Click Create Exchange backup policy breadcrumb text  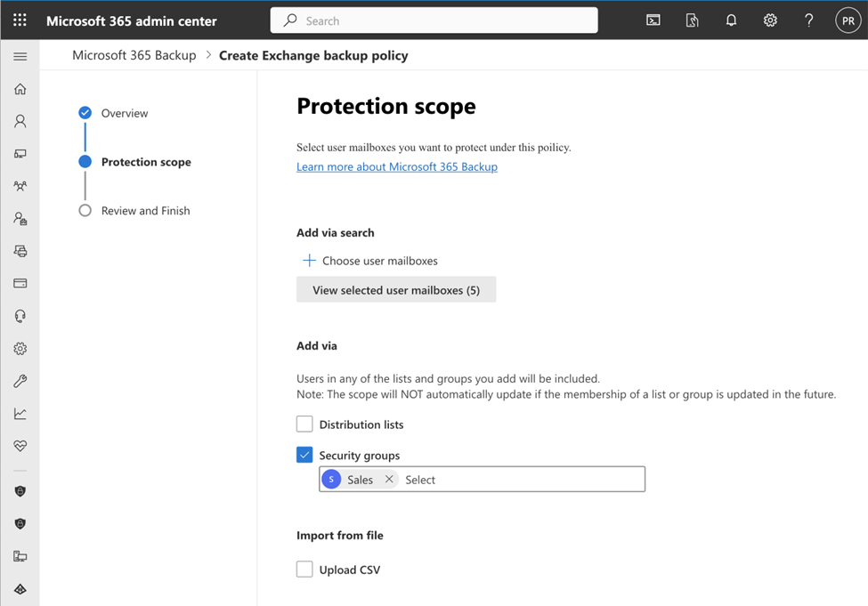point(313,55)
